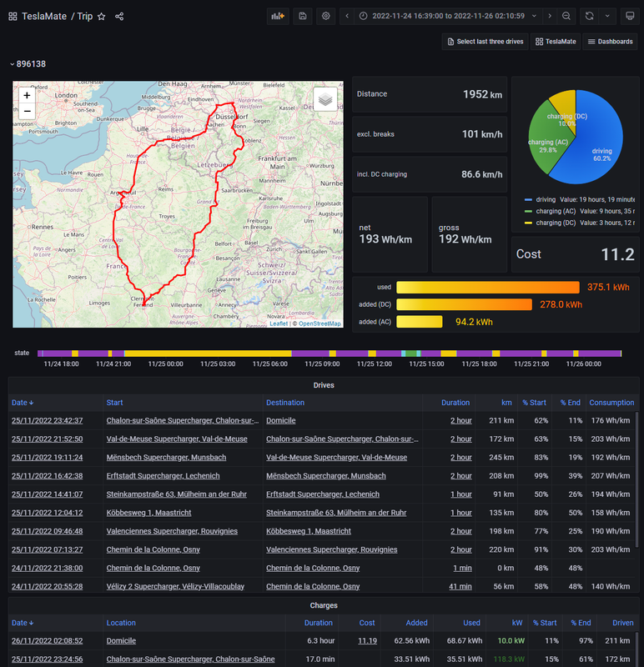Refresh the dashboard
This screenshot has width=644, height=667.
pos(590,16)
